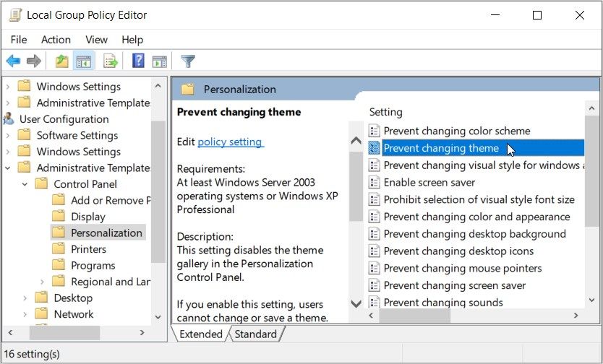Open the Help question mark icon
This screenshot has width=603, height=364.
(x=138, y=61)
